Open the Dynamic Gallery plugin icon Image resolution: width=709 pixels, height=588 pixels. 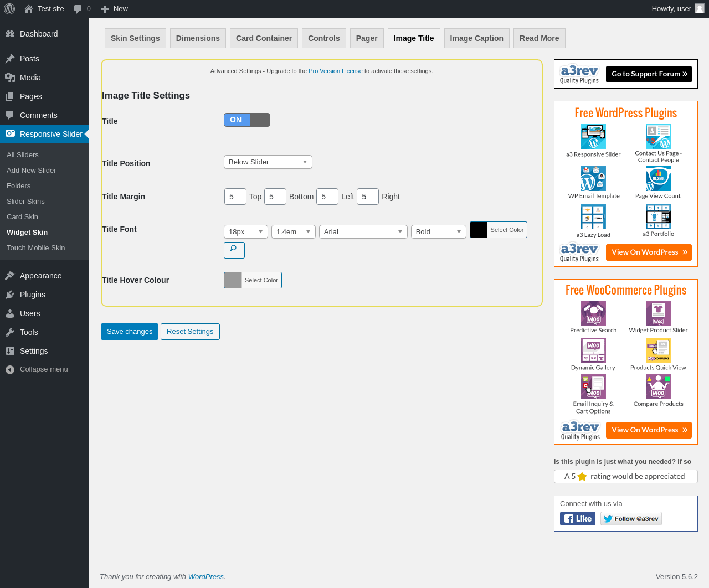(593, 350)
